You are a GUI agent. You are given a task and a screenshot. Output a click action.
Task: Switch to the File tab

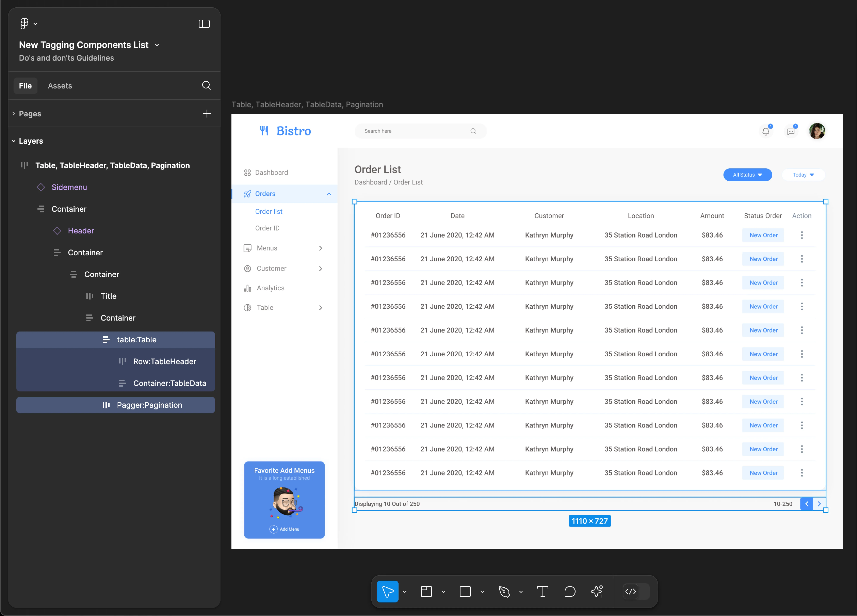point(25,86)
